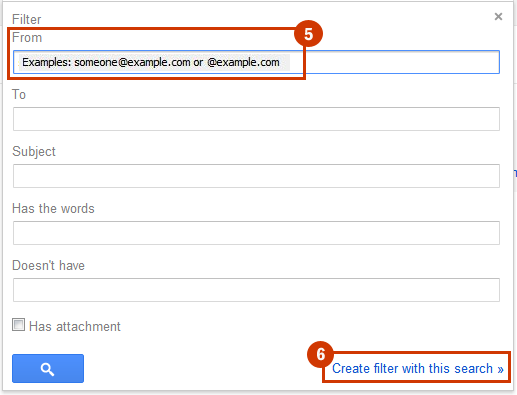Click the 'Subject' label
The image size is (517, 395).
34,152
